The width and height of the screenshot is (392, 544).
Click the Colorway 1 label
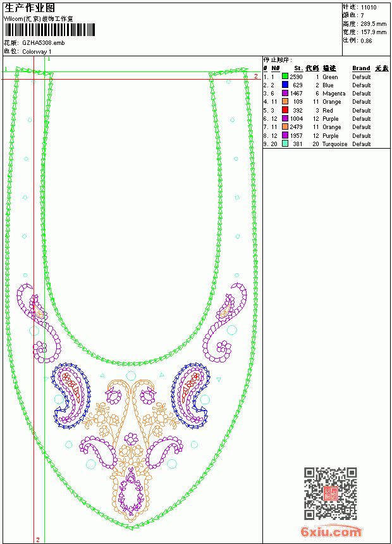(x=37, y=52)
